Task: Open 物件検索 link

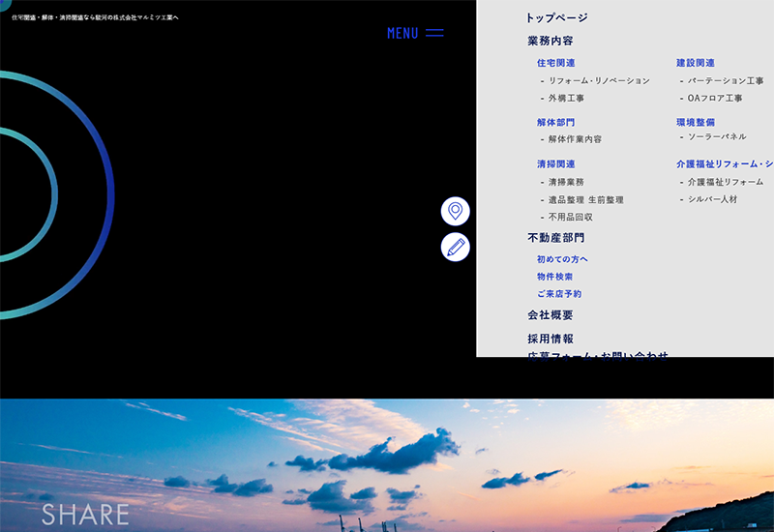Action: coord(555,277)
